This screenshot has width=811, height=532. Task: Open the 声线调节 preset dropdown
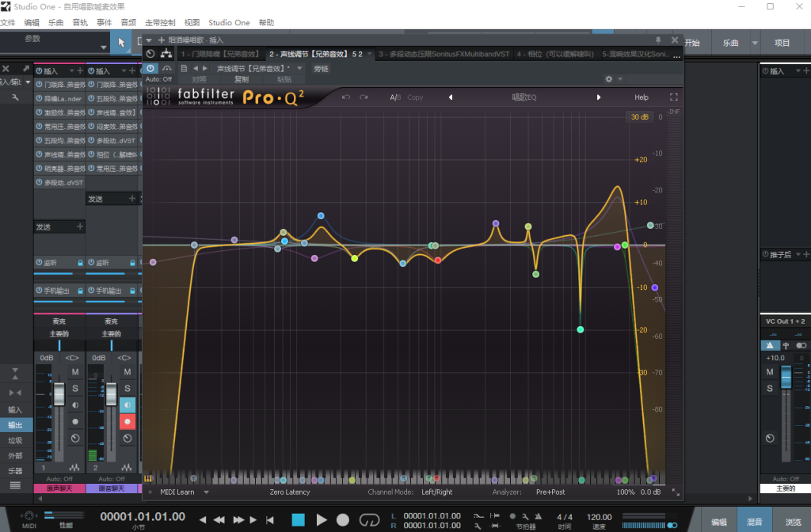(299, 68)
